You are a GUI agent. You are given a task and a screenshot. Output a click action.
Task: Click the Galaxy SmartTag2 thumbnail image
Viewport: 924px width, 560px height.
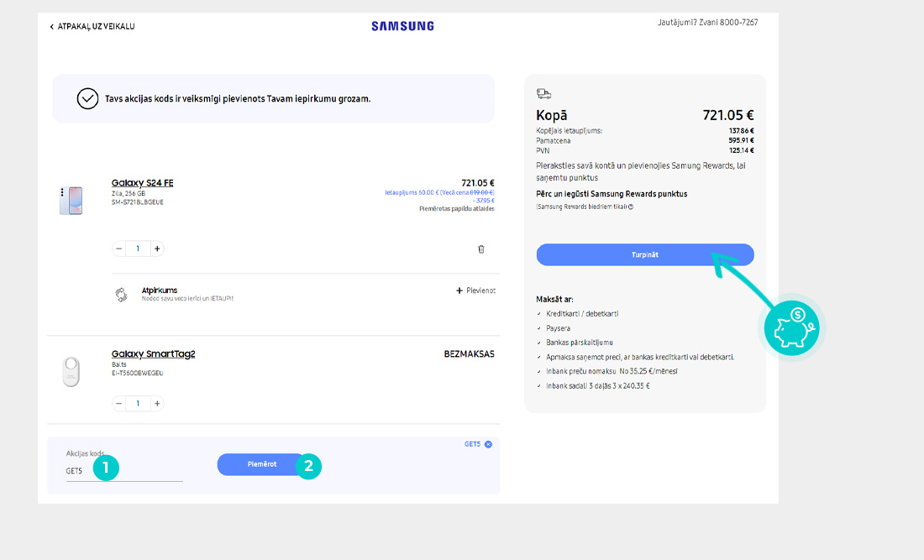(x=71, y=372)
